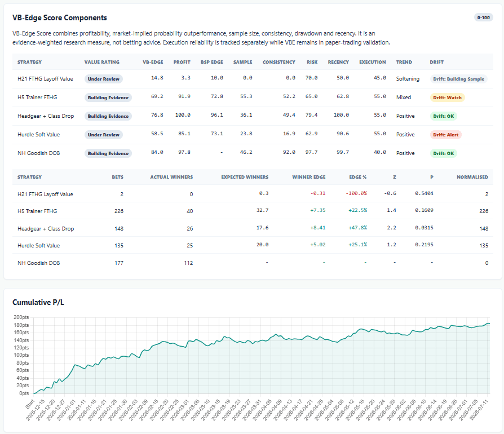Click the VB-EDGE column header
The width and height of the screenshot is (504, 434).
click(x=153, y=62)
